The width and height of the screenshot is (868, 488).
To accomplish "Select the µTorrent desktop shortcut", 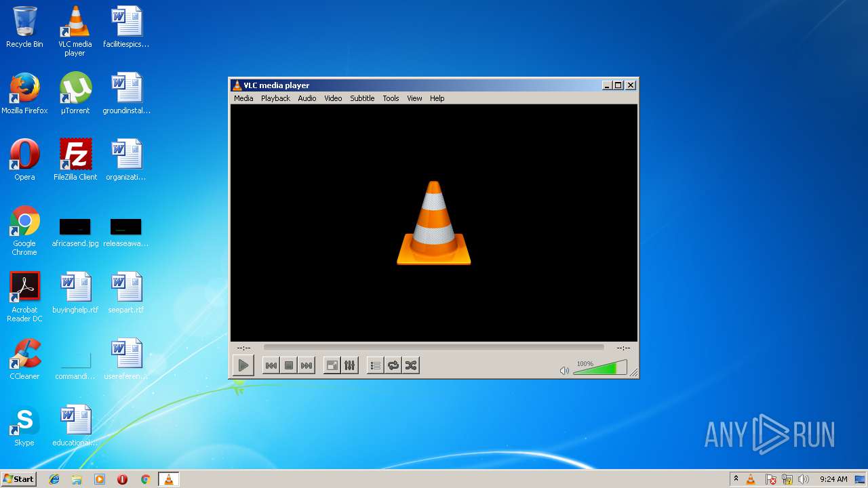I will tap(75, 94).
